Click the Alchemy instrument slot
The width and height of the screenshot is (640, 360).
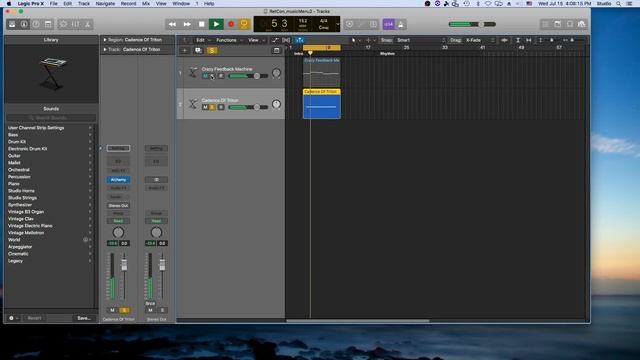pyautogui.click(x=118, y=180)
